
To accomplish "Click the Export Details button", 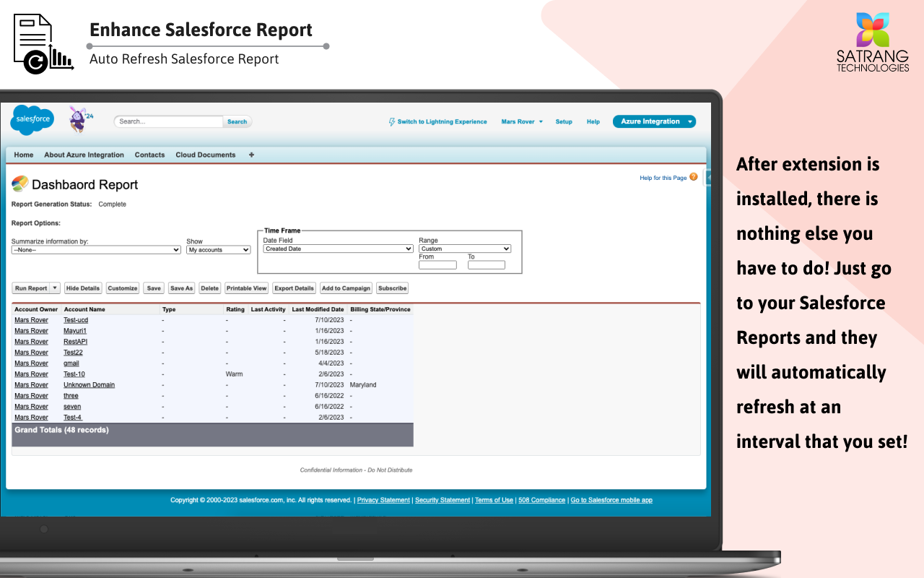I will click(294, 288).
